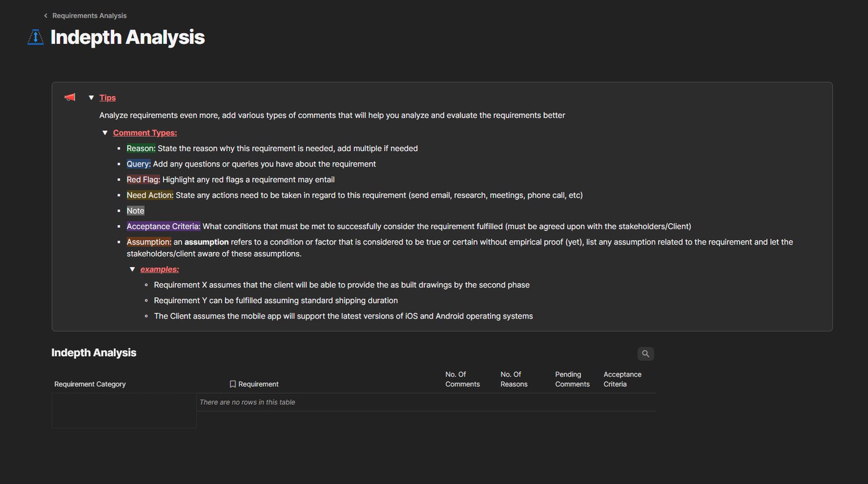Select the Acceptance Criteria column header
The height and width of the screenshot is (484, 868).
tap(623, 379)
